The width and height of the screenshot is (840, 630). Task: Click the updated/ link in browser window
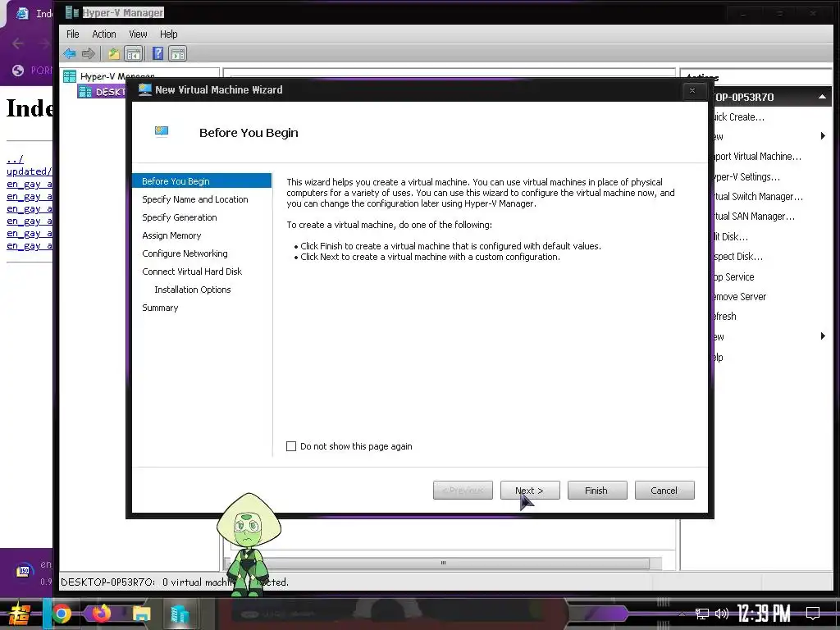pyautogui.click(x=29, y=171)
